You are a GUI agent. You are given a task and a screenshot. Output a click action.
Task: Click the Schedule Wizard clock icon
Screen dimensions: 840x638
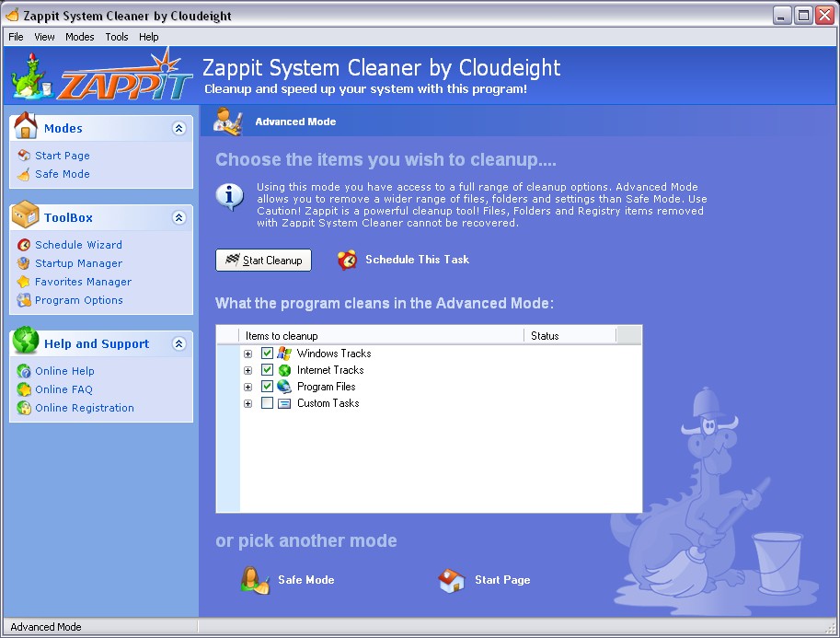[24, 245]
